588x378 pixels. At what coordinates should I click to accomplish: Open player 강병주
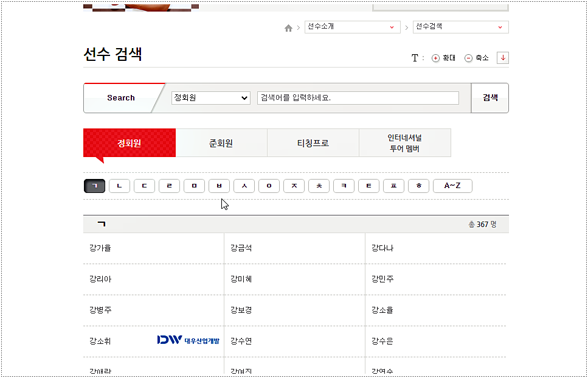[x=100, y=310]
